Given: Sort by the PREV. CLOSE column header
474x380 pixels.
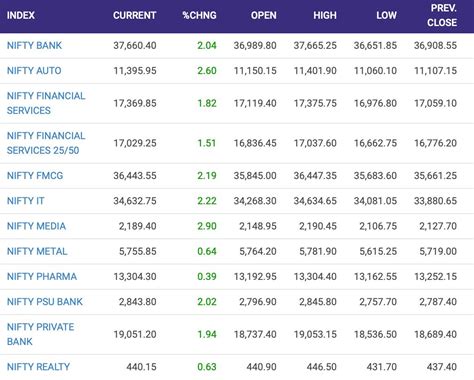Looking at the screenshot, I should point(442,15).
